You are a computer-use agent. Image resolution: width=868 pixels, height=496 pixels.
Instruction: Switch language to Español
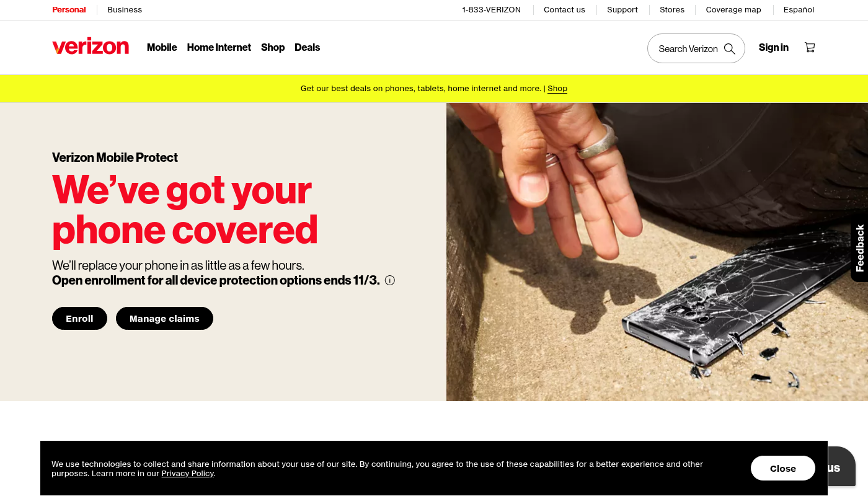click(799, 10)
